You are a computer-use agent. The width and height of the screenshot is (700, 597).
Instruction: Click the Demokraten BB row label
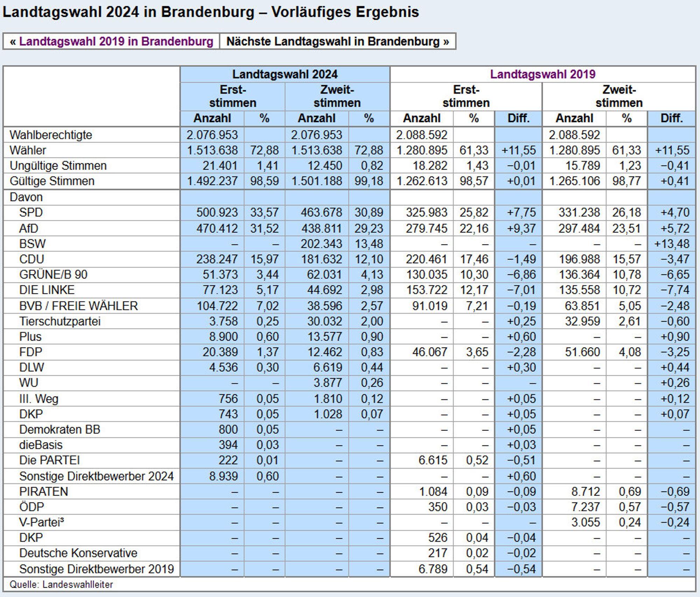tap(60, 429)
